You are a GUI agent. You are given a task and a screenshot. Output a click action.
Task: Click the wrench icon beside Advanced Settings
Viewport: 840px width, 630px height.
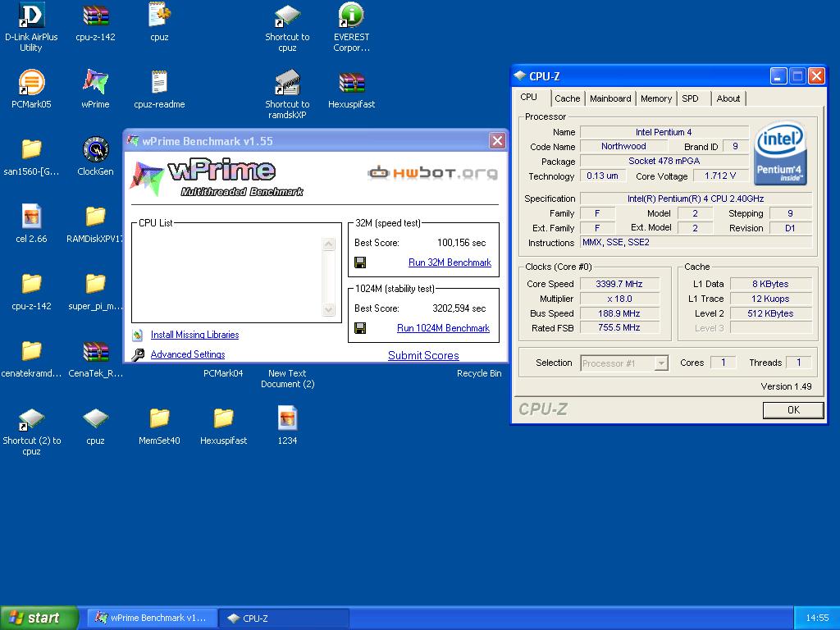[138, 354]
